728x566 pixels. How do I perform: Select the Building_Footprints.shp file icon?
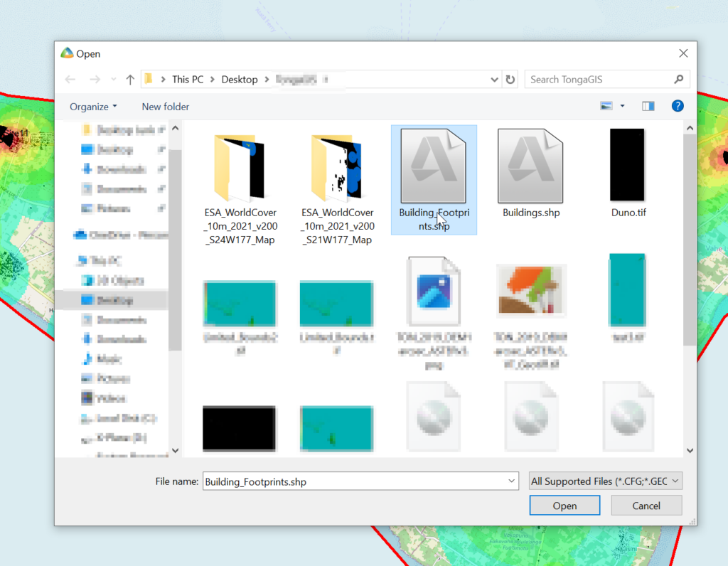[433, 165]
